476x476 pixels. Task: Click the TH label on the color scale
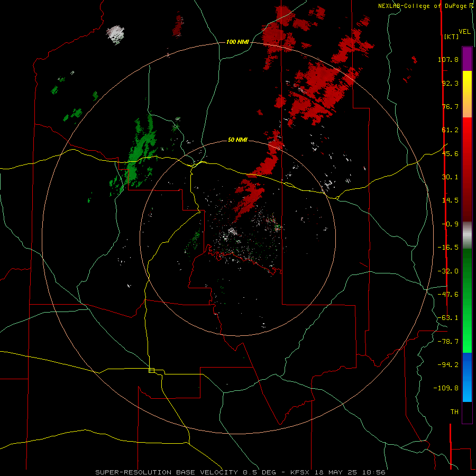coord(454,412)
